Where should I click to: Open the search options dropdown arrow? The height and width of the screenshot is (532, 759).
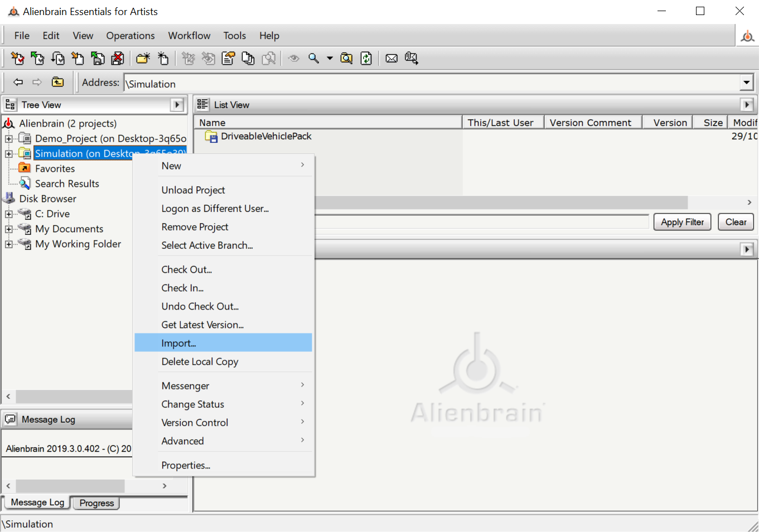click(x=330, y=59)
